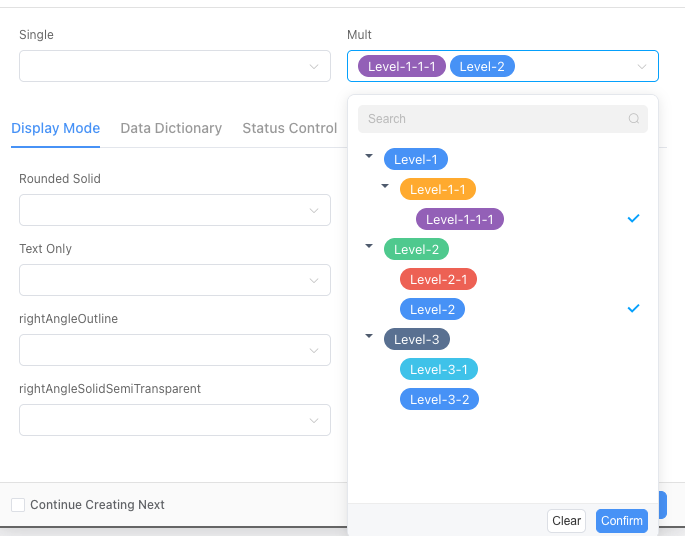
Task: Collapse the Level-1 tree node arrow
Action: pos(369,157)
